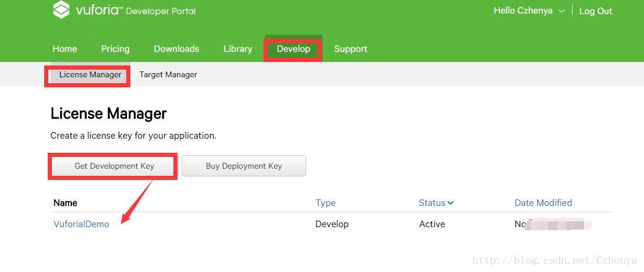Click the Active status cell

tap(432, 224)
